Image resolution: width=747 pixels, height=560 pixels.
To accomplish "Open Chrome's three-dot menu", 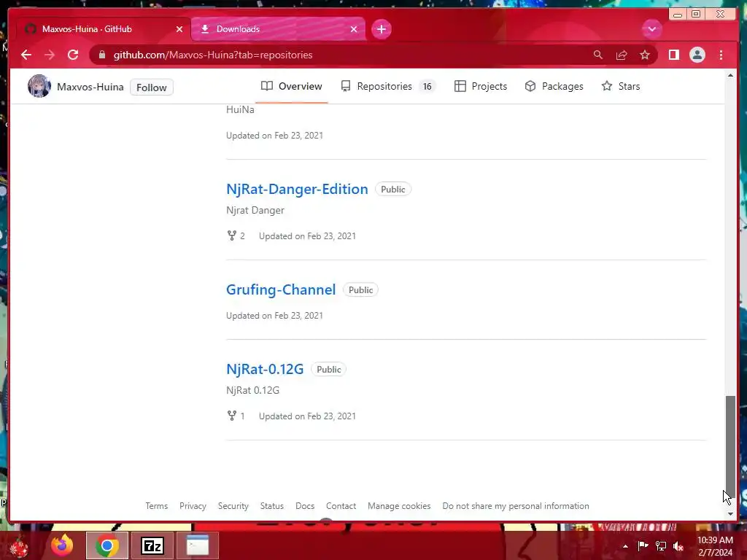I will coord(721,55).
